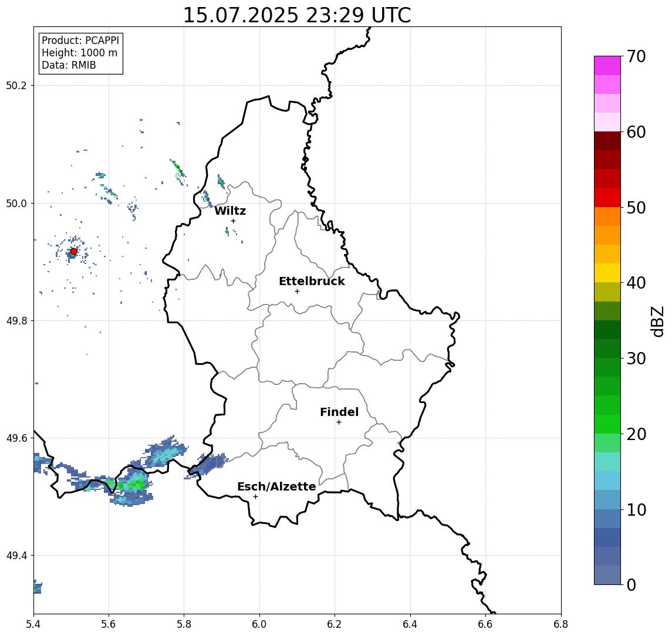672x636 pixels.
Task: Click the colorbar tick label '20'
Action: click(x=636, y=434)
